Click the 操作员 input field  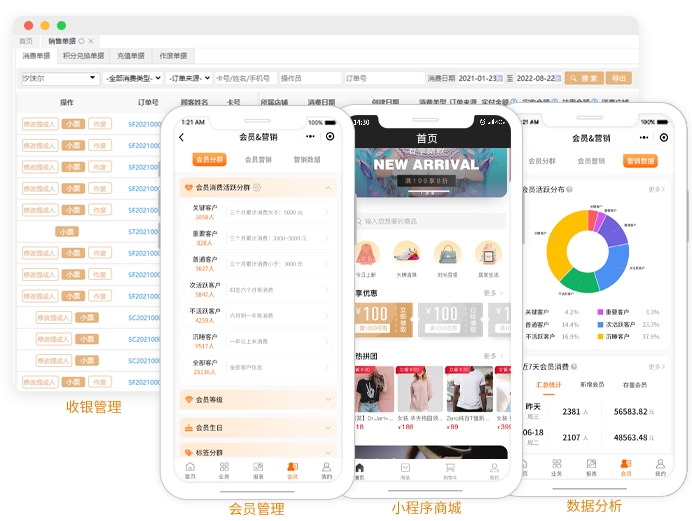tap(311, 79)
